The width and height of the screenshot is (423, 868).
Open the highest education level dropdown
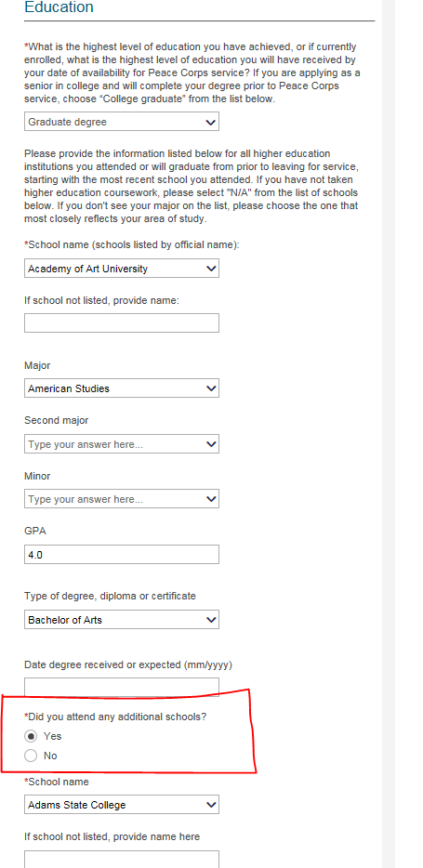pos(122,122)
